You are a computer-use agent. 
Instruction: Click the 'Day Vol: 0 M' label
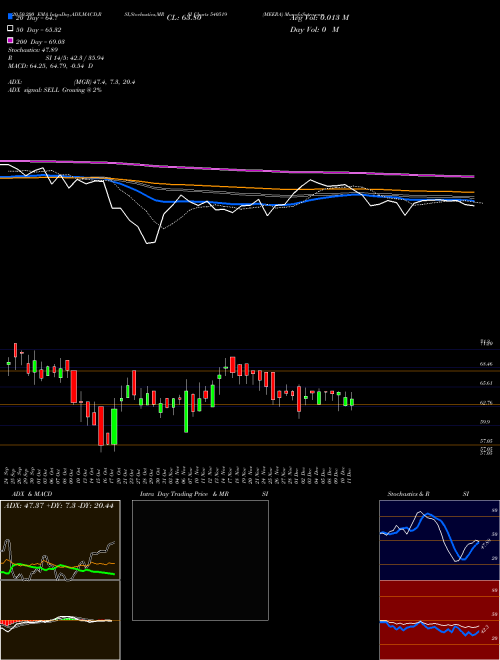(x=314, y=29)
